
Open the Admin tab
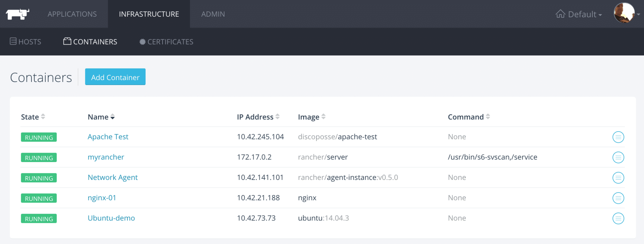pyautogui.click(x=213, y=14)
